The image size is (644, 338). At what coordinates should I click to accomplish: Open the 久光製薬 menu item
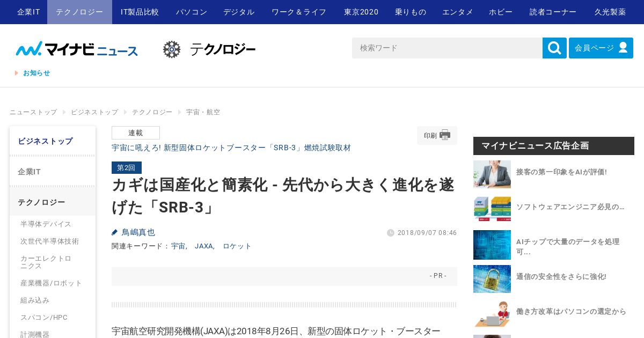[x=610, y=12]
